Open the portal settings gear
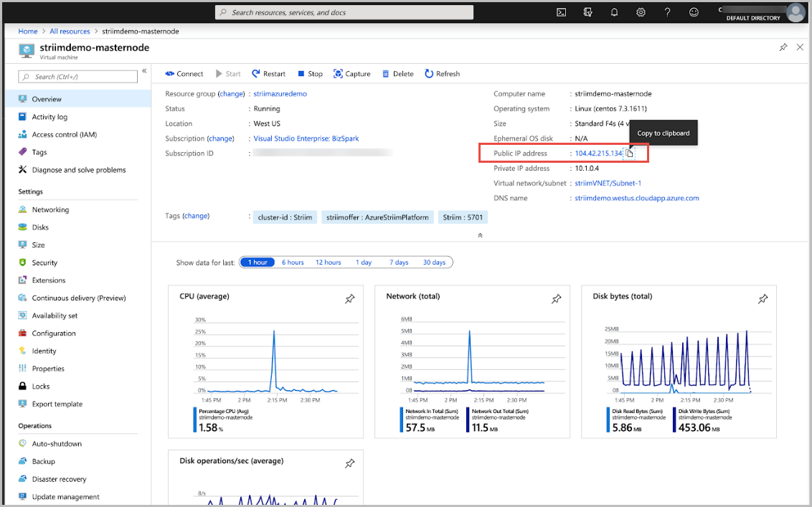Viewport: 812px width, 507px height. tap(641, 12)
